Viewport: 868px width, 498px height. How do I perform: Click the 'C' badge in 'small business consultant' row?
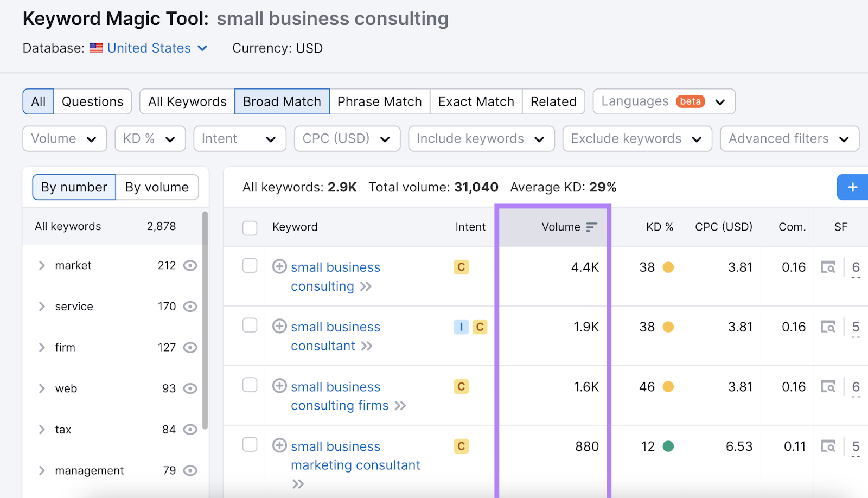coord(480,327)
